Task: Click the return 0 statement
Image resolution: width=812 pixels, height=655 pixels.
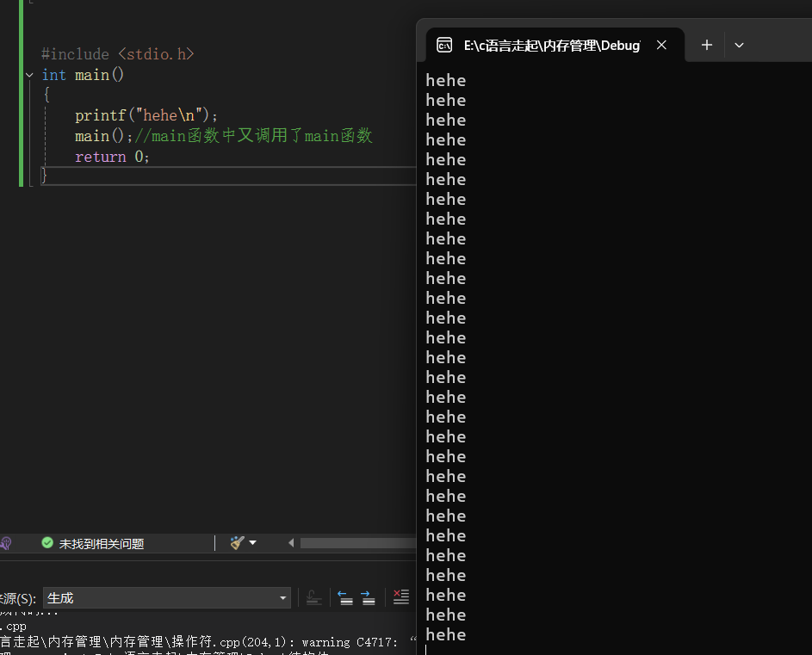Action: point(113,157)
